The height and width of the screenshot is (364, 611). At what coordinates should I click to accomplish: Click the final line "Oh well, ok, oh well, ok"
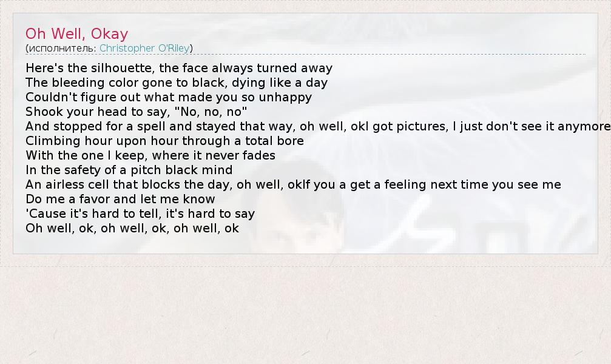tap(132, 228)
